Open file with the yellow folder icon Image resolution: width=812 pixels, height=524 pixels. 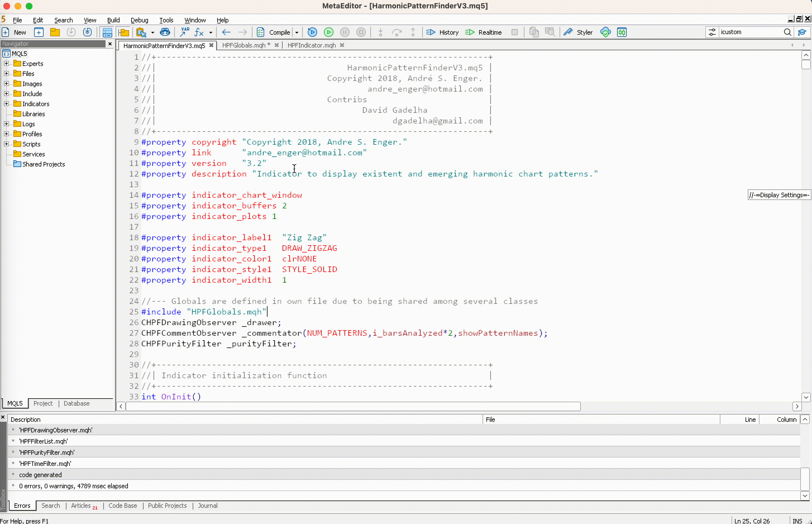point(55,32)
